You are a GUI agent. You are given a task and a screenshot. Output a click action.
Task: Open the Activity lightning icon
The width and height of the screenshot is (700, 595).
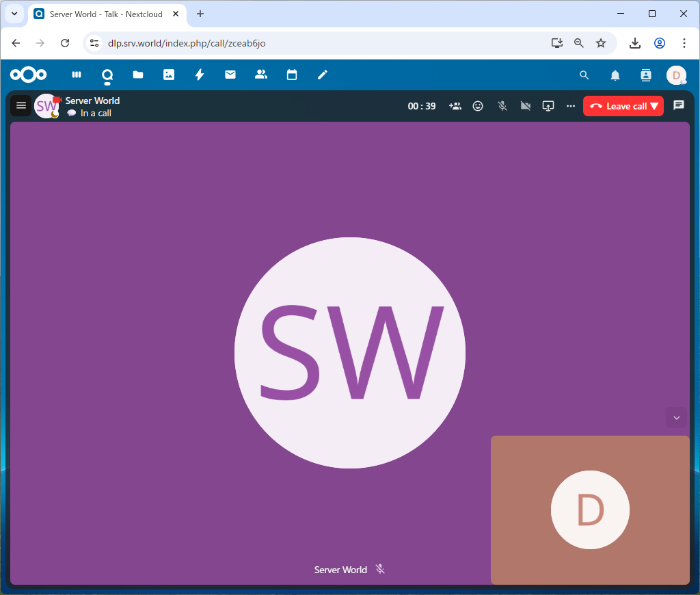click(200, 75)
